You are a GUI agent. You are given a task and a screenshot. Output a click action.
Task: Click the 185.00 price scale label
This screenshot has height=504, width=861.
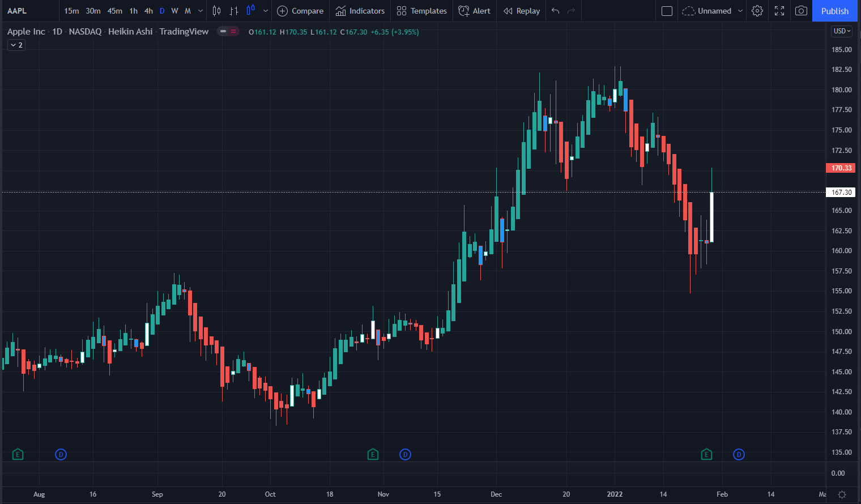coord(842,50)
